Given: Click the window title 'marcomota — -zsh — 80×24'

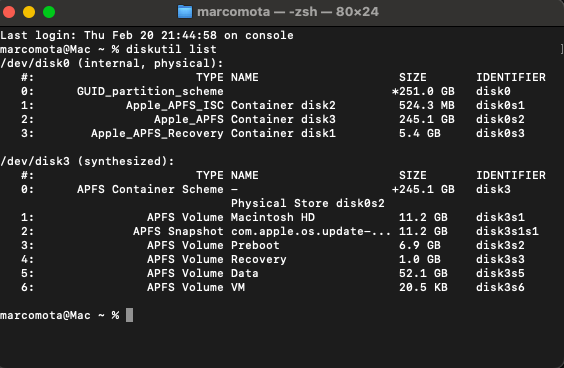Looking at the screenshot, I should coord(288,12).
